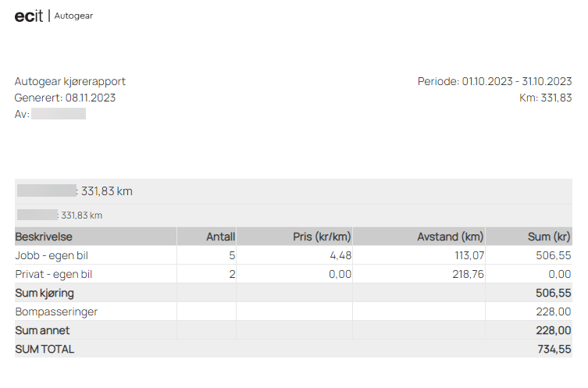588x388 pixels.
Task: Select the Privat - egen bil row
Action: coord(294,274)
